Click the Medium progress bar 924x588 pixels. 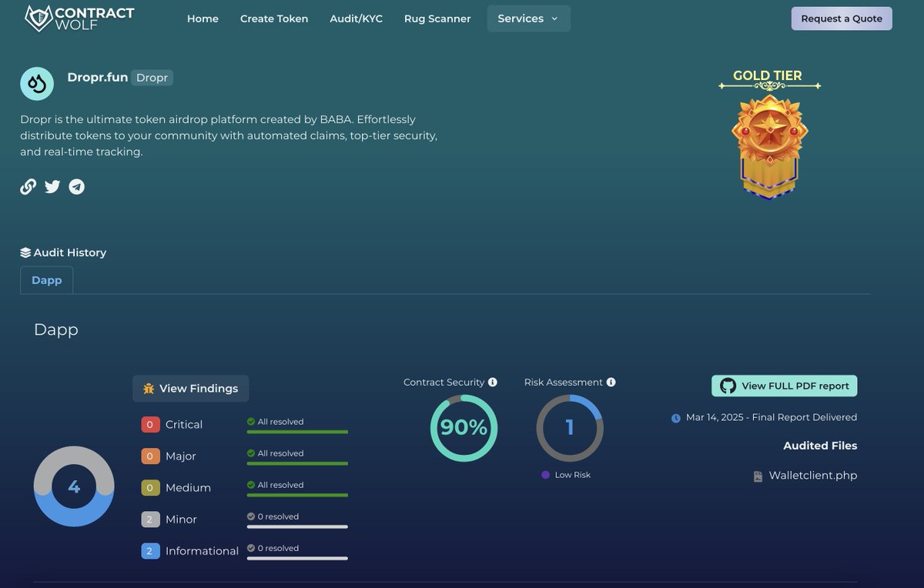(297, 496)
